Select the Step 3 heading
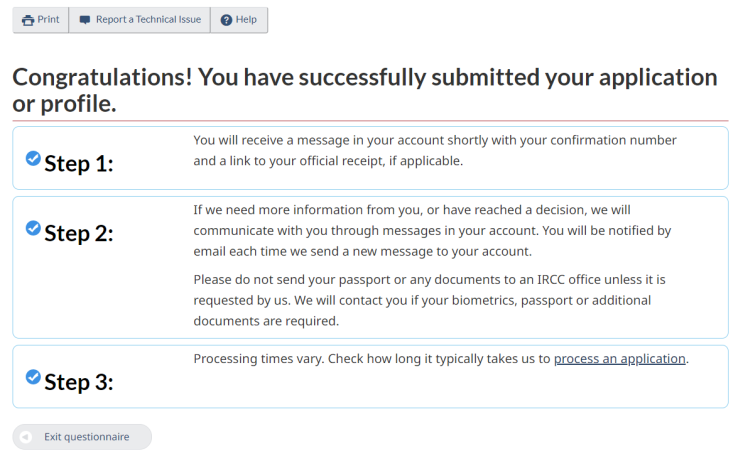Screen dimensions: 743x456 click(x=79, y=382)
